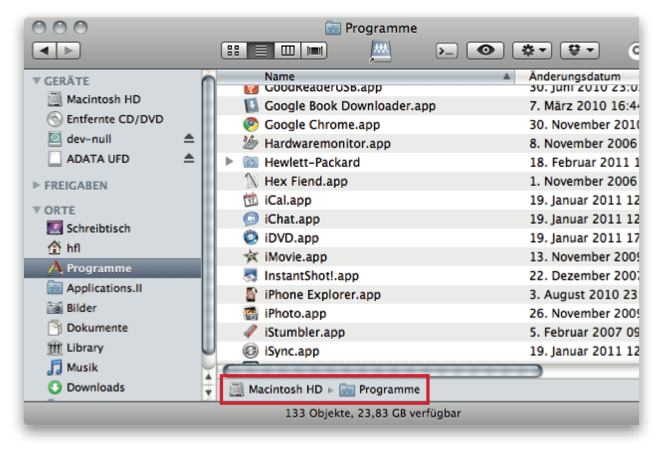
Task: Select the Hex Fiend.app icon
Action: pyautogui.click(x=251, y=181)
